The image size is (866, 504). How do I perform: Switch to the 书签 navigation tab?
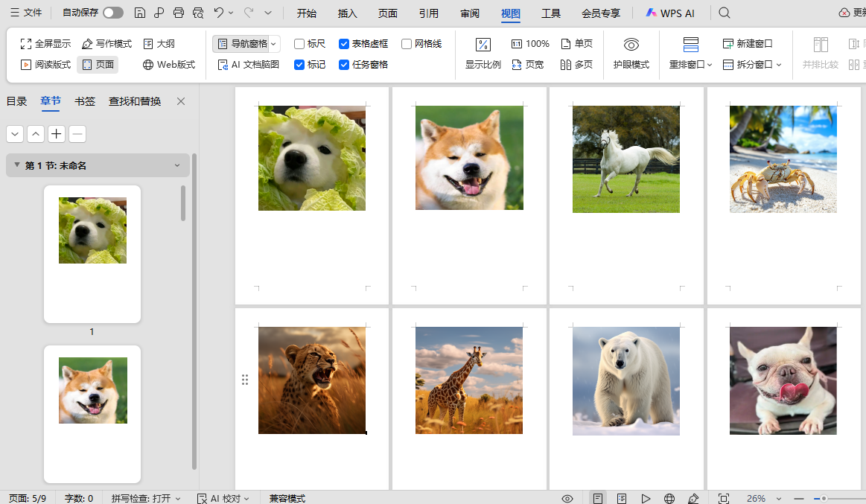85,101
